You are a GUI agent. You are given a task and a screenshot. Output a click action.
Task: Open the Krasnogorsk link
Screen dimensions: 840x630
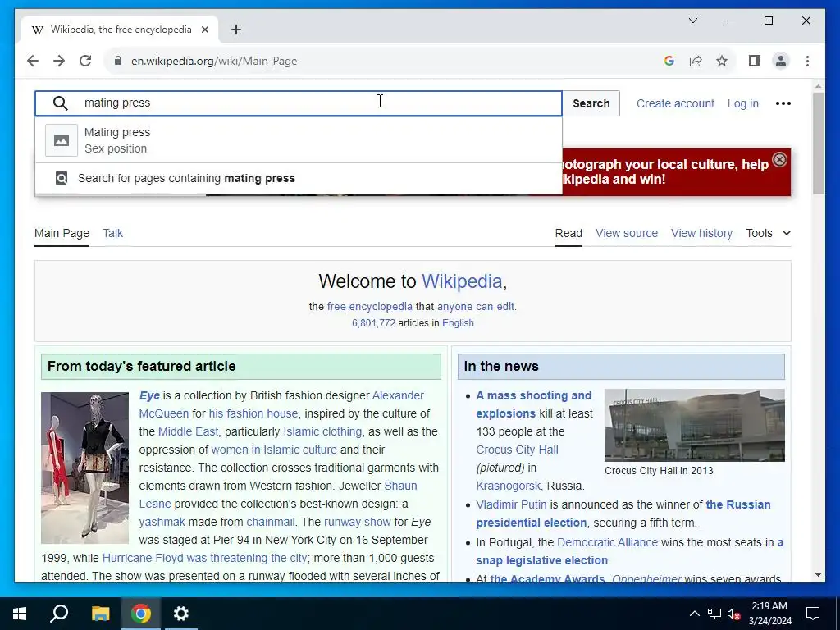pyautogui.click(x=508, y=486)
